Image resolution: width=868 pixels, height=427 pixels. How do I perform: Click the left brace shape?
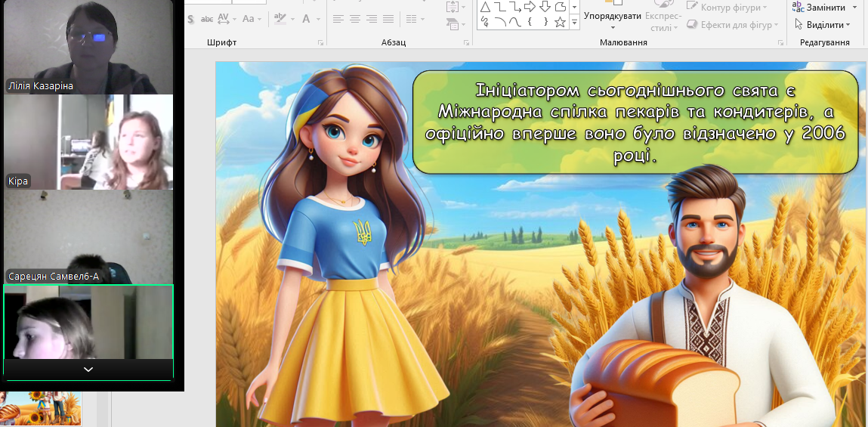(x=530, y=22)
